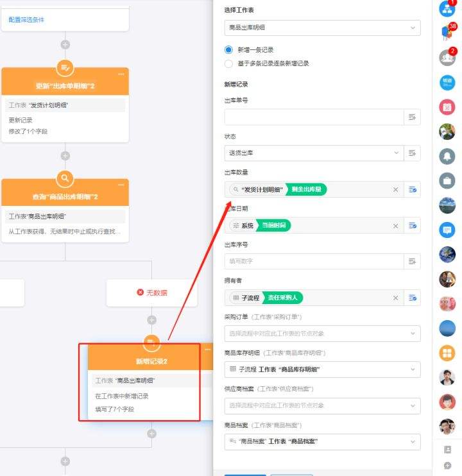This screenshot has height=476, width=462.
Task: Remove the 系统 当前时间 value
Action: 395,226
